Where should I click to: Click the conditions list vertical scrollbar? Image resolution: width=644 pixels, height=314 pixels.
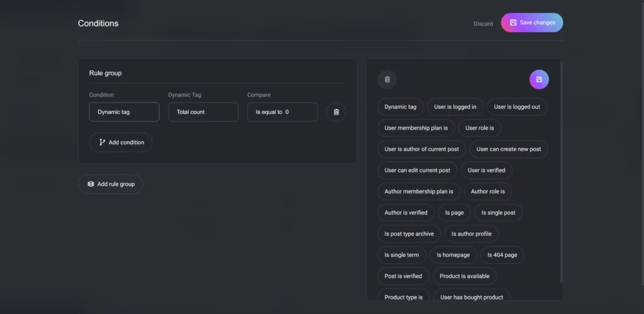(x=561, y=172)
